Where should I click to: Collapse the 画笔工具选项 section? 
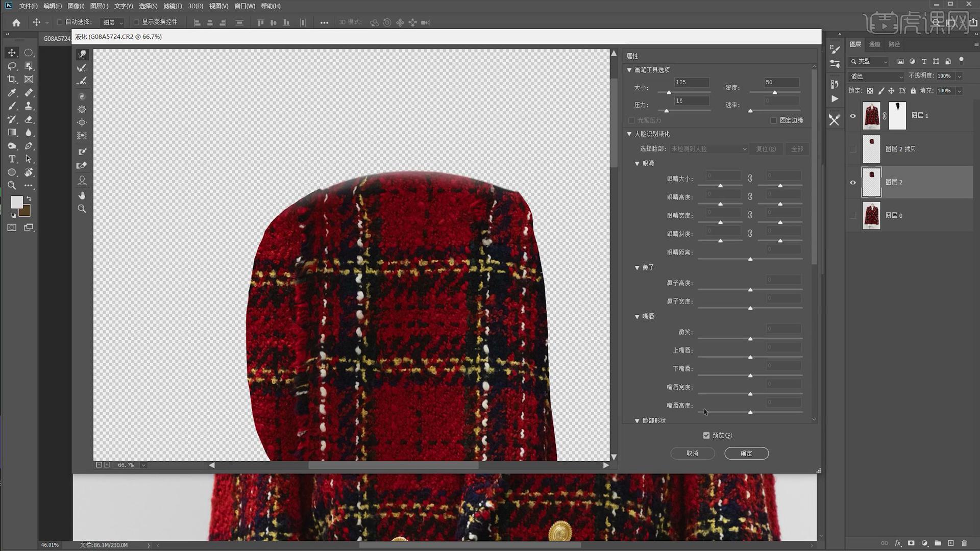(x=629, y=70)
